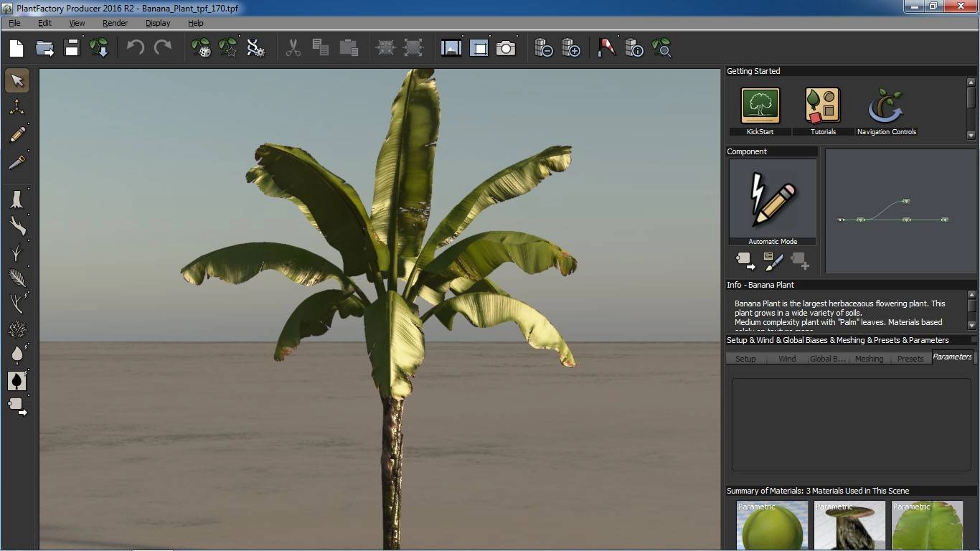Click the highlighted black leaf component icon
980x551 pixels.
point(17,381)
